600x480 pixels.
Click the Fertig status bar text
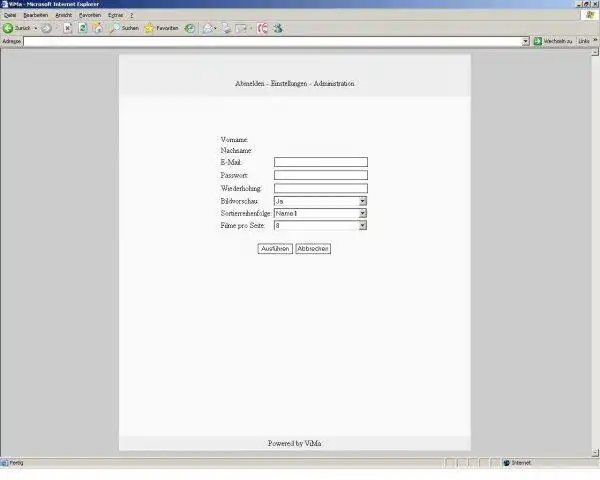pos(16,463)
